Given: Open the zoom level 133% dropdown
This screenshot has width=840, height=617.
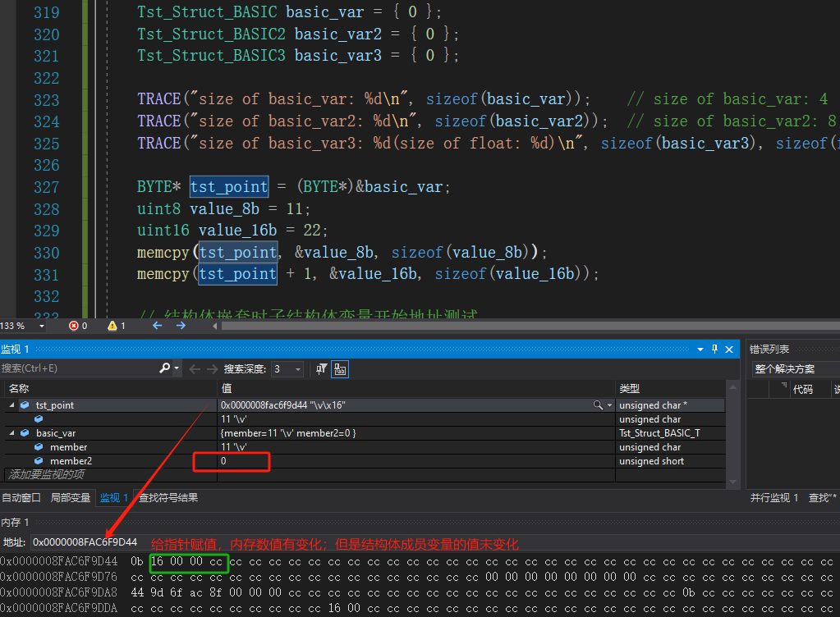Looking at the screenshot, I should coord(42,326).
